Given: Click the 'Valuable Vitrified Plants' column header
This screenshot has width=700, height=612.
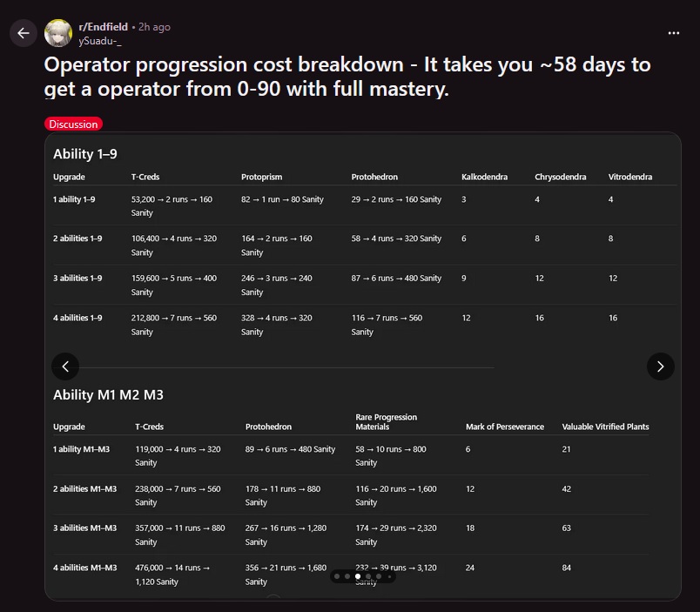Looking at the screenshot, I should (605, 427).
